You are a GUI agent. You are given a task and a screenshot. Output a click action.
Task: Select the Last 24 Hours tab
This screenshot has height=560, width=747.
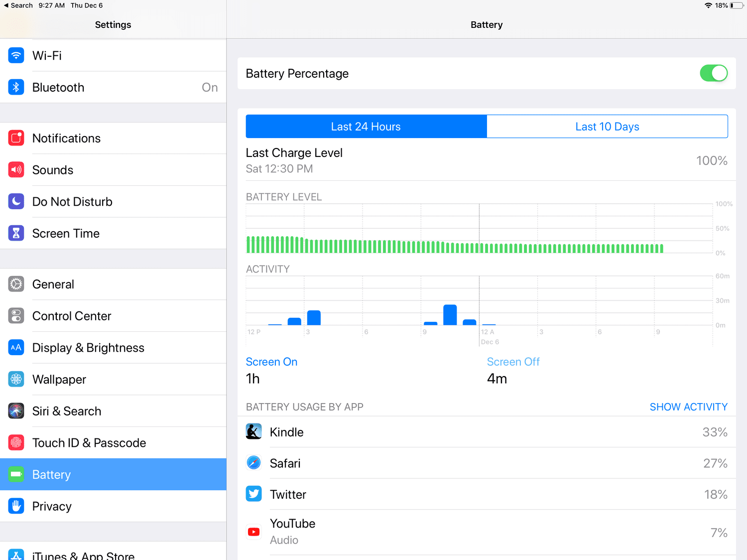click(x=366, y=127)
